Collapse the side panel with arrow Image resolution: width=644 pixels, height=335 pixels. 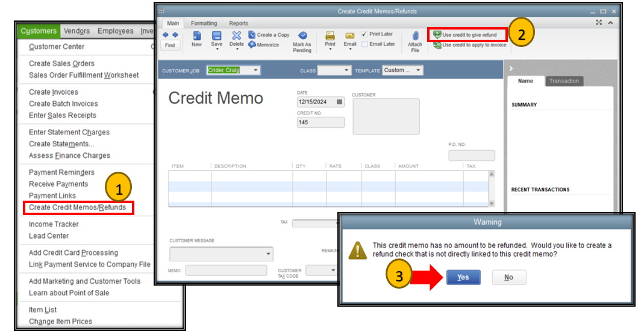click(x=511, y=69)
